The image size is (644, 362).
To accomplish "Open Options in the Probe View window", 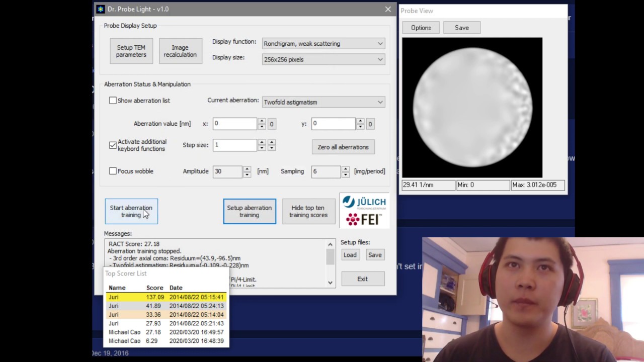I will [421, 28].
